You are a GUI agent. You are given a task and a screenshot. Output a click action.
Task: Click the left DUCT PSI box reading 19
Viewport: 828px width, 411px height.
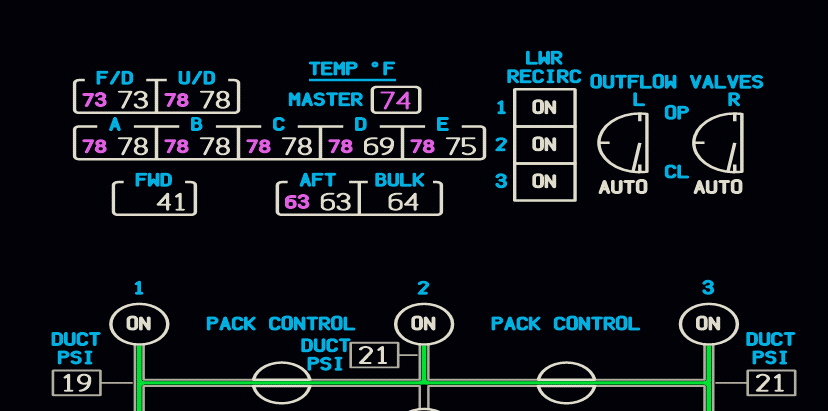[77, 383]
